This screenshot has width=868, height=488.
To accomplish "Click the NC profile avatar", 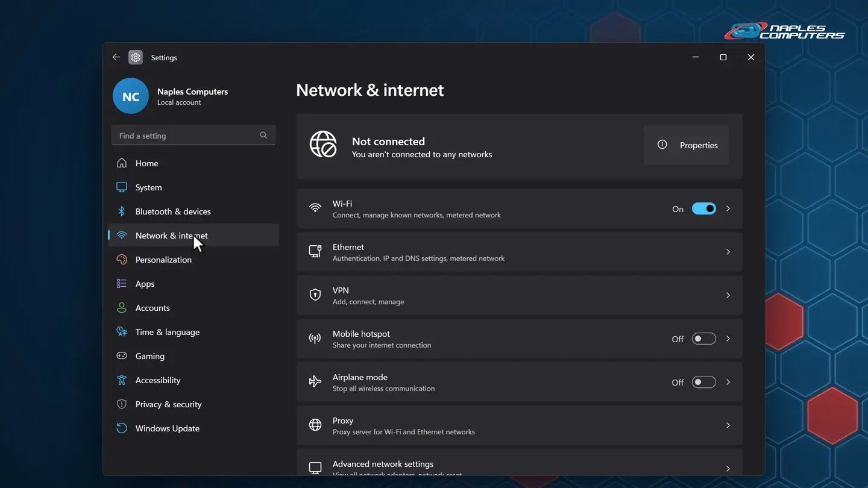I will 131,96.
